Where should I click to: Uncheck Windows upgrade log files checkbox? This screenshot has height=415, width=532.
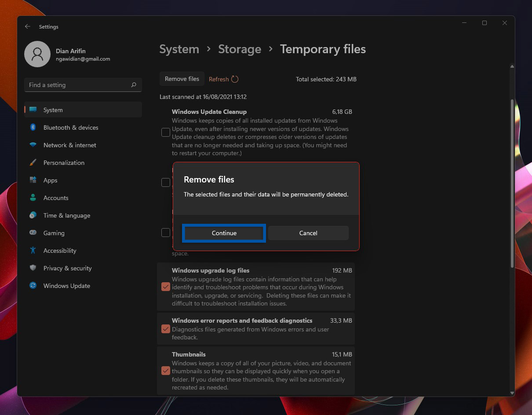pyautogui.click(x=166, y=287)
